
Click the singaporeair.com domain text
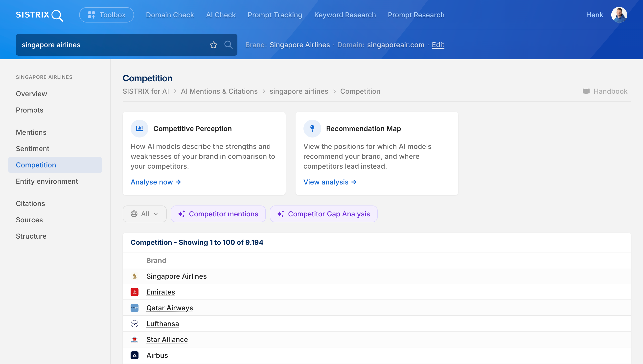[396, 45]
